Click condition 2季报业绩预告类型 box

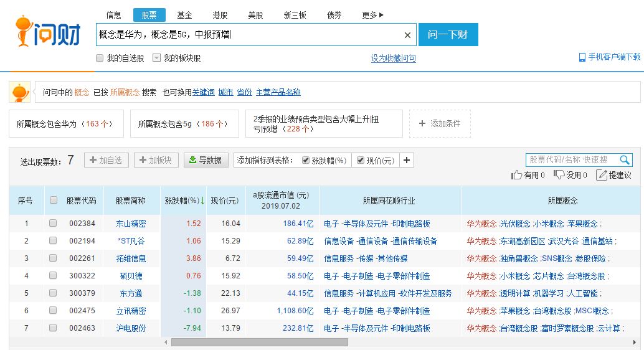click(324, 124)
